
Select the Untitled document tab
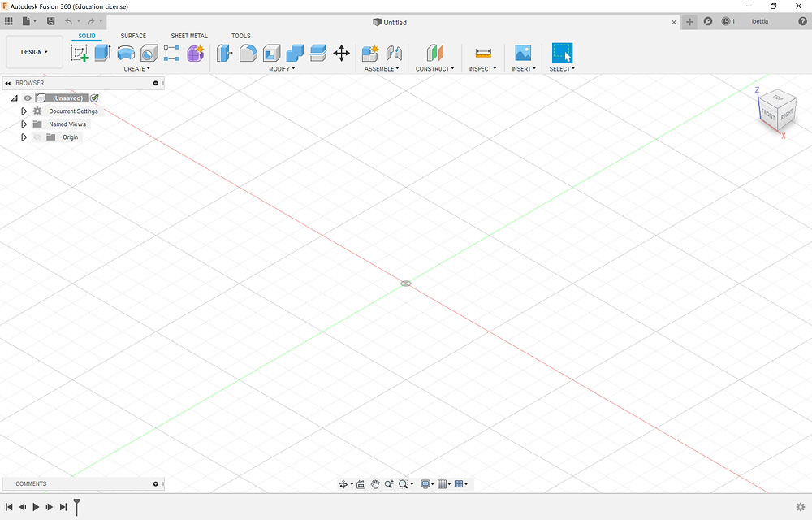pos(390,22)
